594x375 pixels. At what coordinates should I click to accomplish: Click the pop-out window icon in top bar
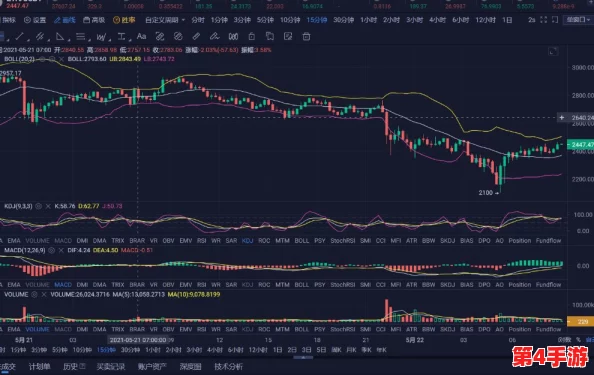pos(555,20)
